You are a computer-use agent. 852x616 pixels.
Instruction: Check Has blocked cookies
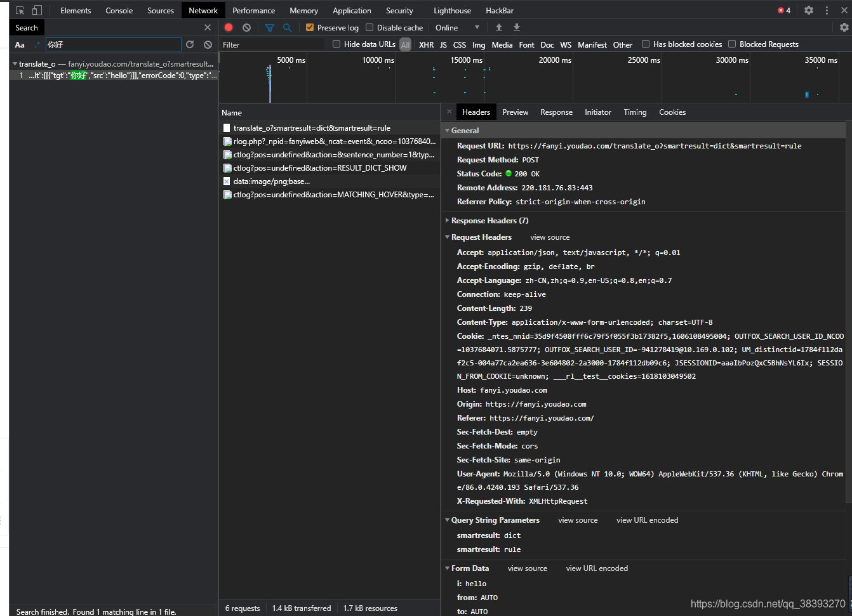pos(646,44)
